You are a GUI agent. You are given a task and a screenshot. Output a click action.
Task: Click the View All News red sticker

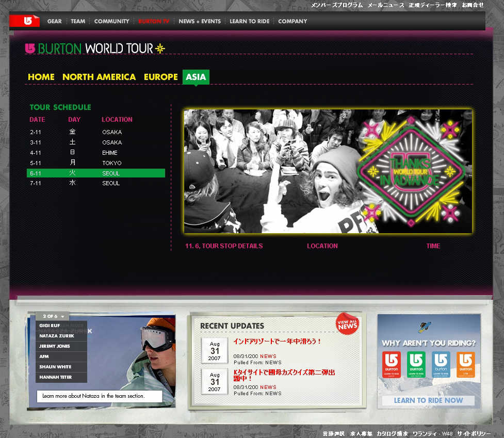tap(347, 324)
